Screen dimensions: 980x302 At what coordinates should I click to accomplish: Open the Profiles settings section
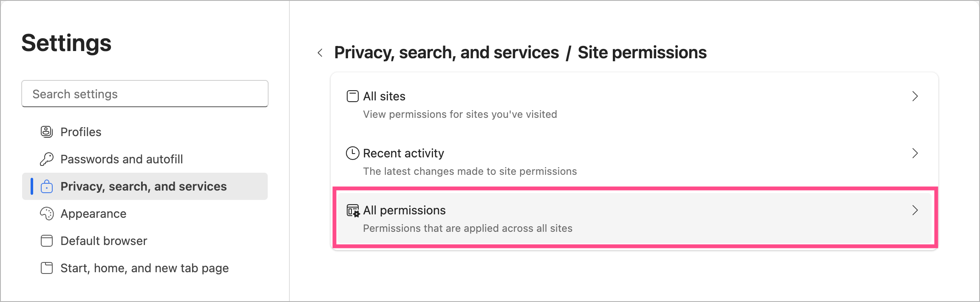click(81, 132)
